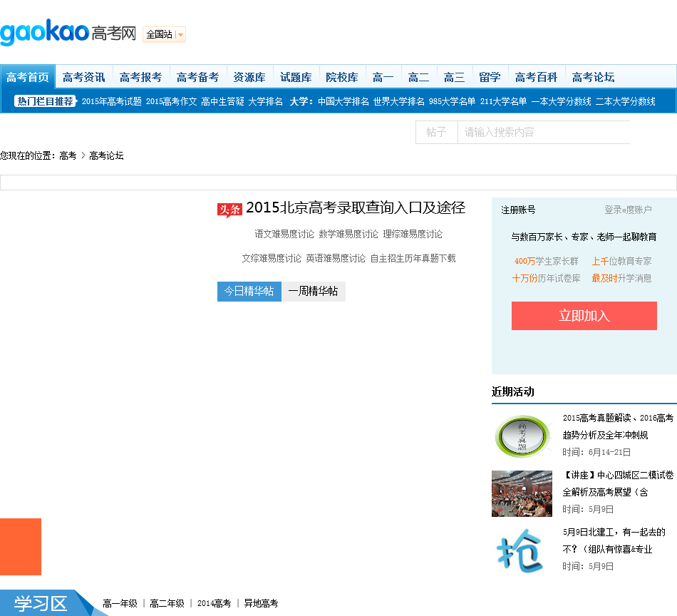Open the 十万份历年试卷库 link

pos(546,278)
